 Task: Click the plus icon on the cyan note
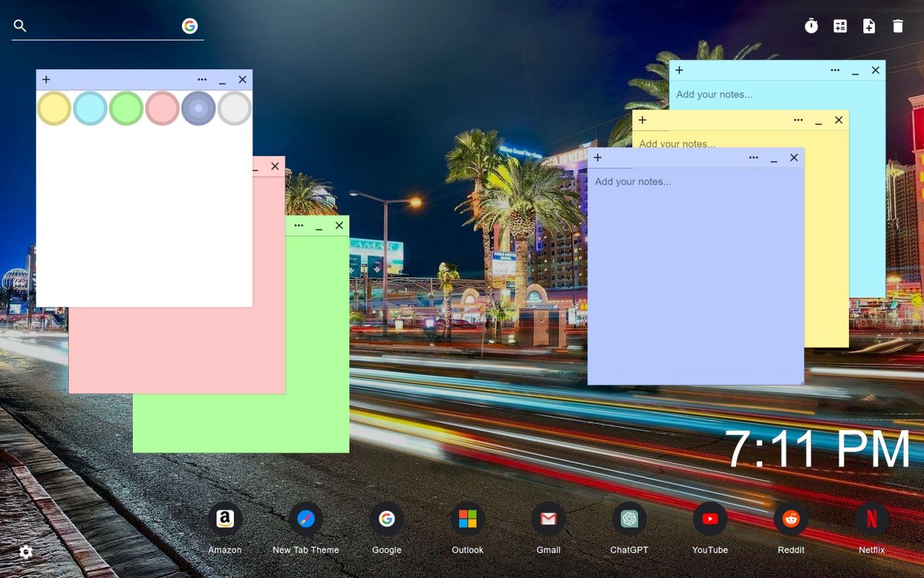679,70
